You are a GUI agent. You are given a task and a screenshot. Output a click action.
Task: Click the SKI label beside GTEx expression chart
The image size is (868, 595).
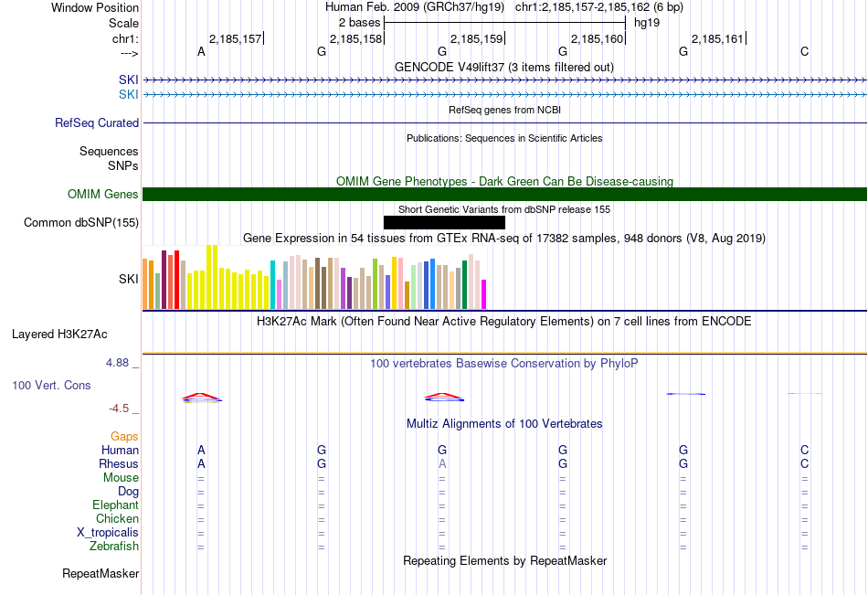[x=129, y=279]
